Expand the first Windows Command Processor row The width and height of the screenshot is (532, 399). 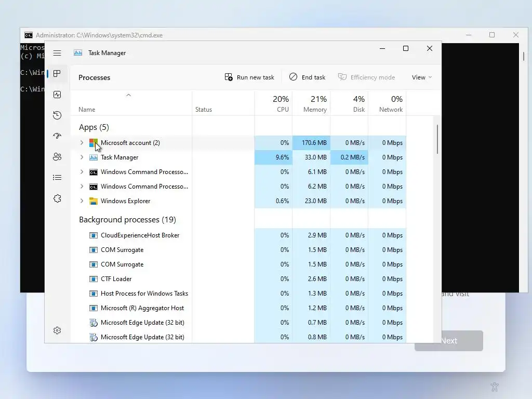(82, 172)
